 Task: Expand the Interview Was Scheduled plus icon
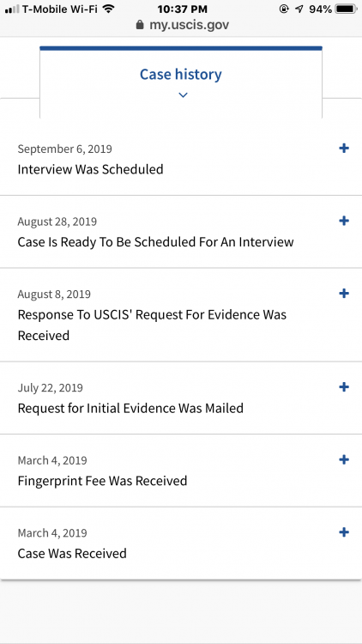[344, 149]
